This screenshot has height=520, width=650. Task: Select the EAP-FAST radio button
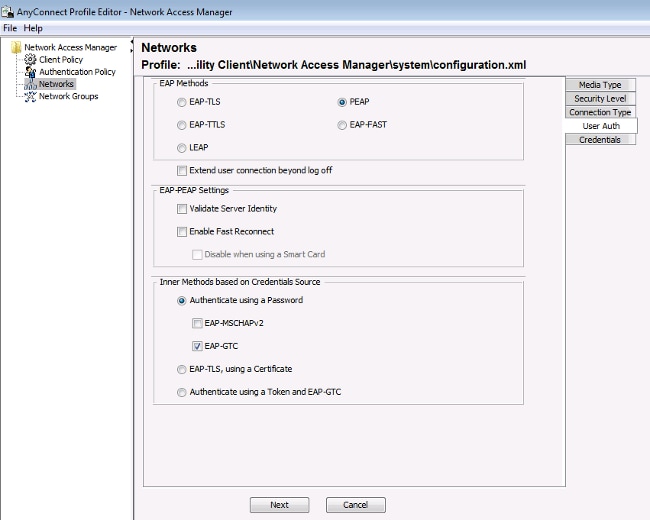[342, 125]
